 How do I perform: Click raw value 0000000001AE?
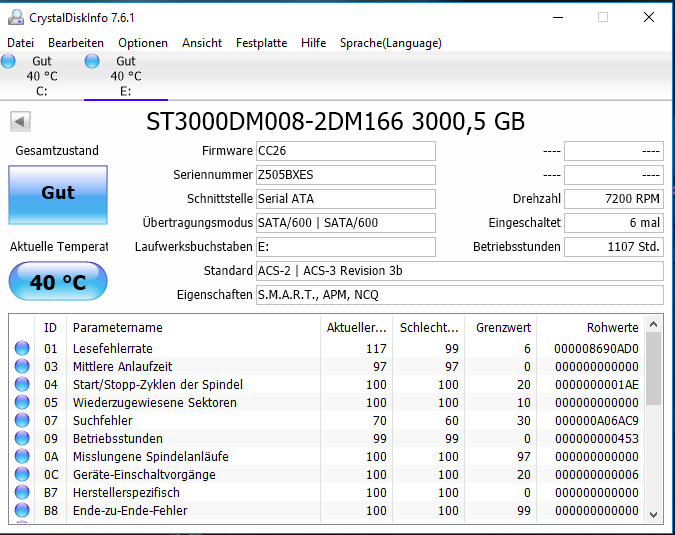pyautogui.click(x=597, y=385)
